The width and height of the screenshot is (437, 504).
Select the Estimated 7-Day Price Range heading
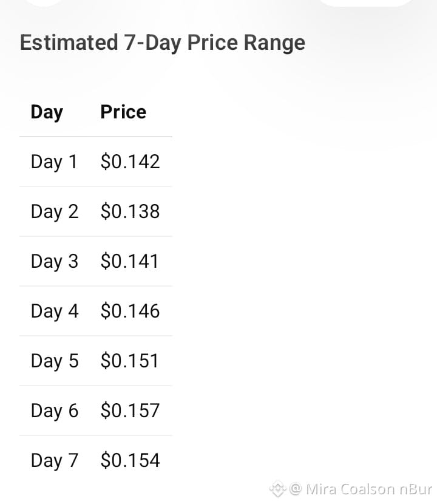[163, 43]
